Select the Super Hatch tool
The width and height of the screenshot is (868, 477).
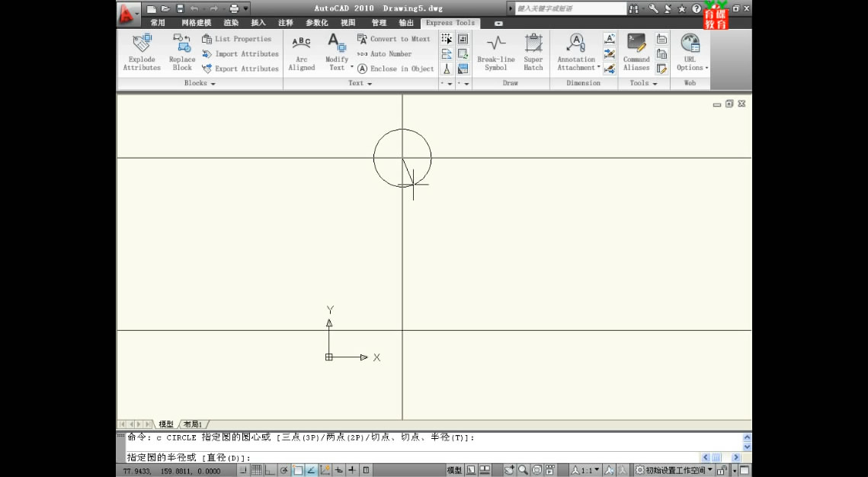point(533,53)
